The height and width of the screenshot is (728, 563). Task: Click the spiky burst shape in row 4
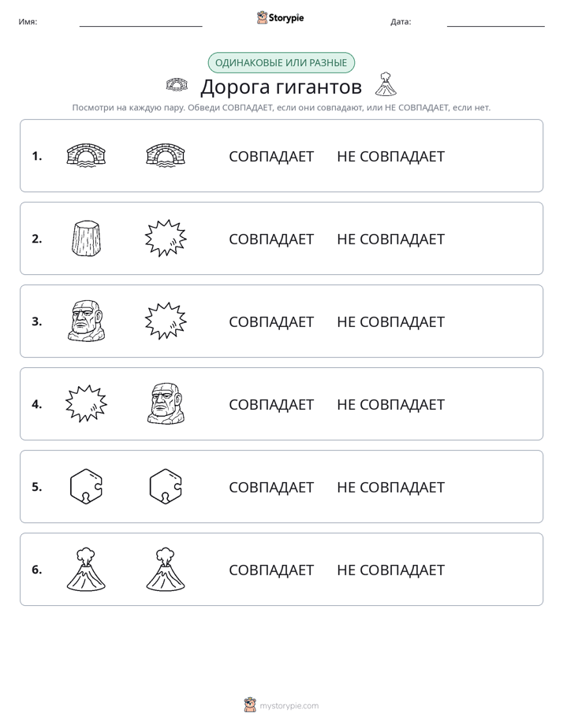click(x=87, y=403)
